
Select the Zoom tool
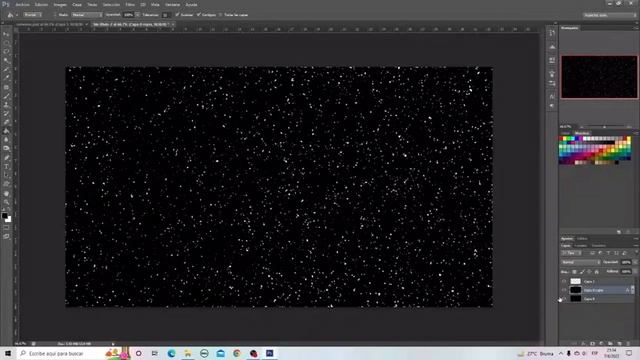click(7, 202)
